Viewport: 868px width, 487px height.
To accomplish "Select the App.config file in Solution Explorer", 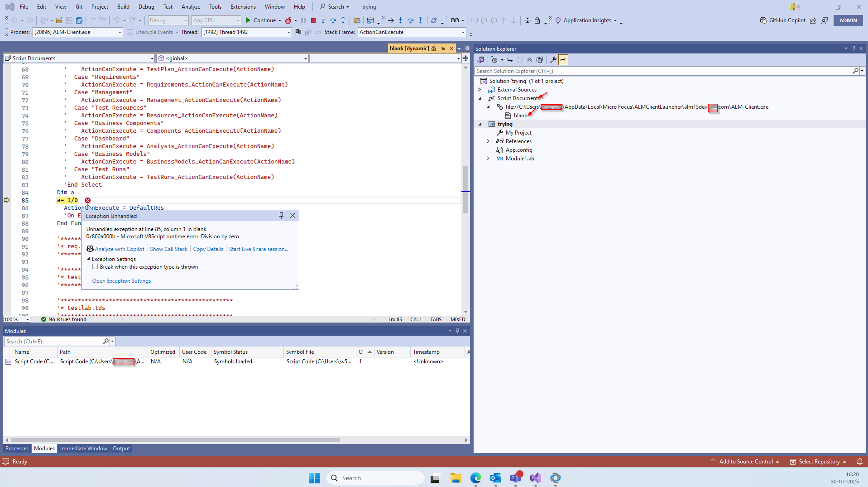I will [x=519, y=150].
